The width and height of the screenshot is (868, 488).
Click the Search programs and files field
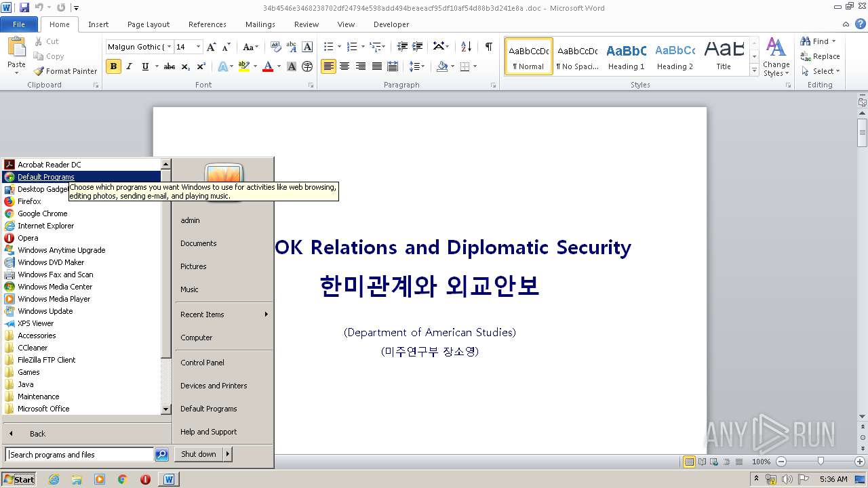coord(79,455)
